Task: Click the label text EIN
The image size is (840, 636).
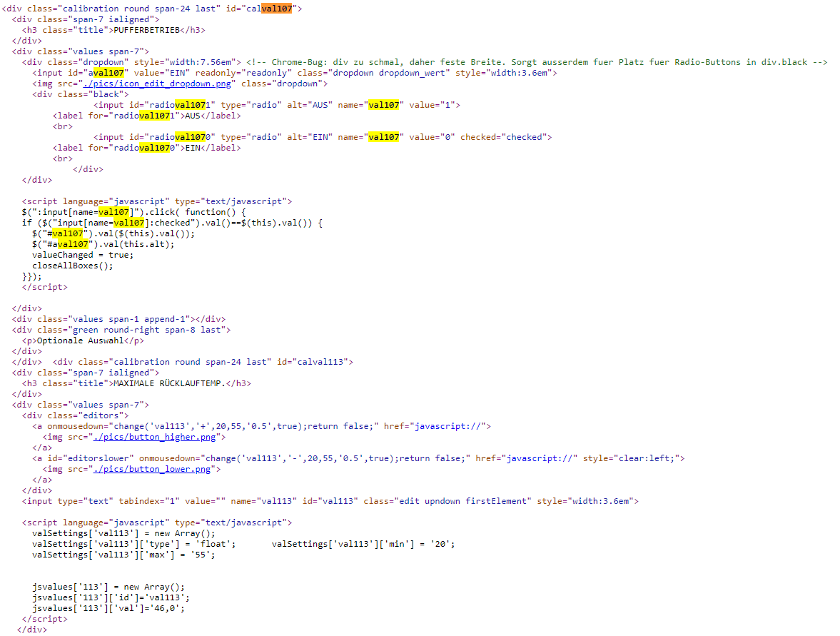Action: (192, 148)
